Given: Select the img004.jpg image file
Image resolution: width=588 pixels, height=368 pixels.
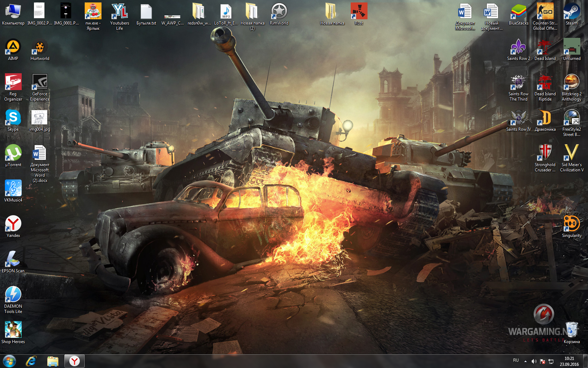Looking at the screenshot, I should click(40, 120).
